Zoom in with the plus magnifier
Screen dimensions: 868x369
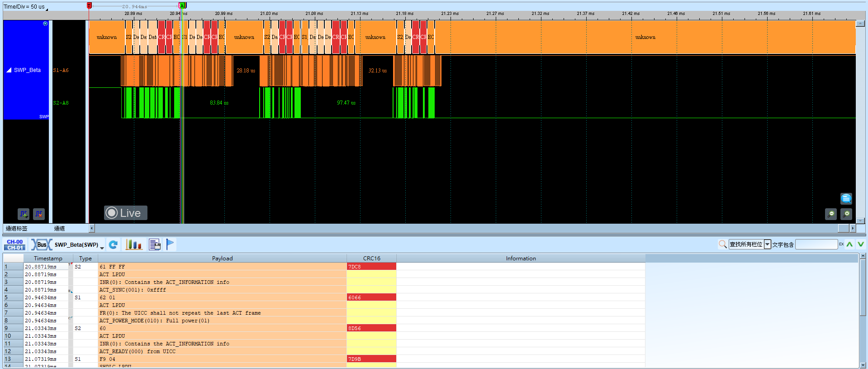pos(846,214)
